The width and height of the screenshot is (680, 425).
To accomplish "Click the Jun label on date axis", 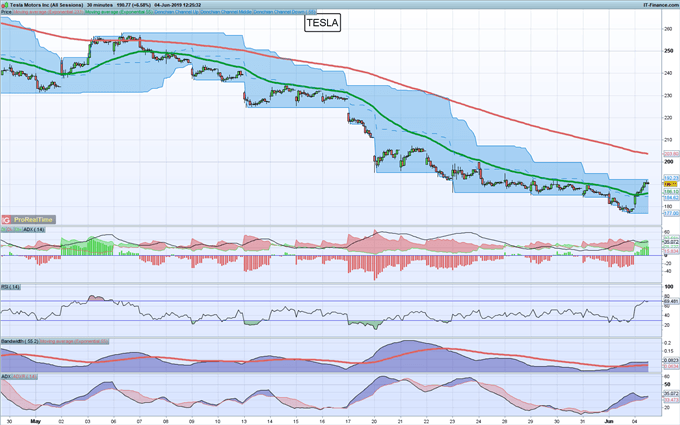I will 608,421.
